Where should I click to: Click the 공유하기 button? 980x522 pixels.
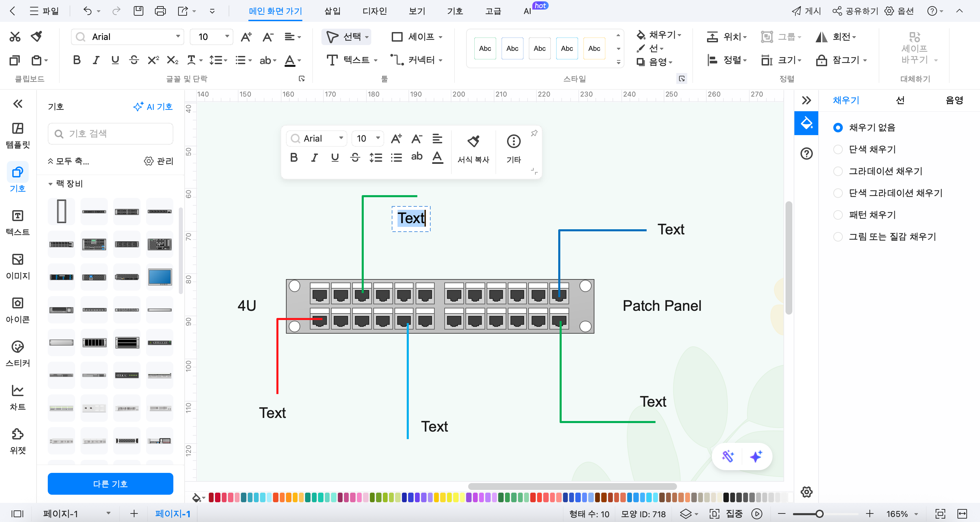coord(855,11)
